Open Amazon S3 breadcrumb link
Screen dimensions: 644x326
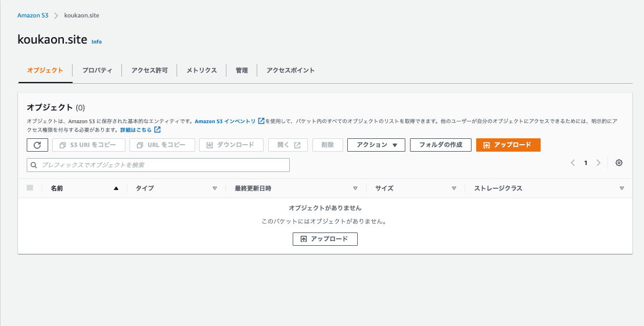coord(33,15)
